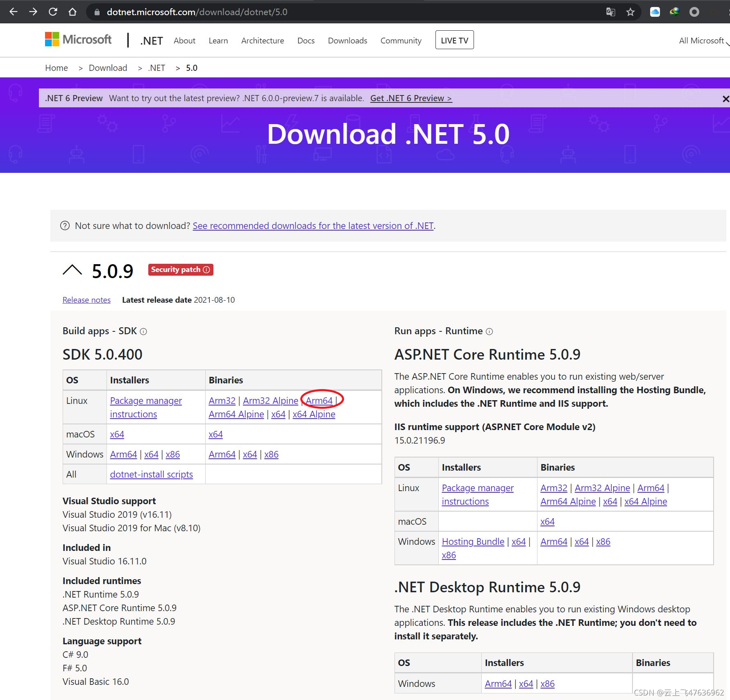Open ASP.NET Runtime Linux Package manager instructions
The width and height of the screenshot is (730, 700).
pyautogui.click(x=478, y=494)
